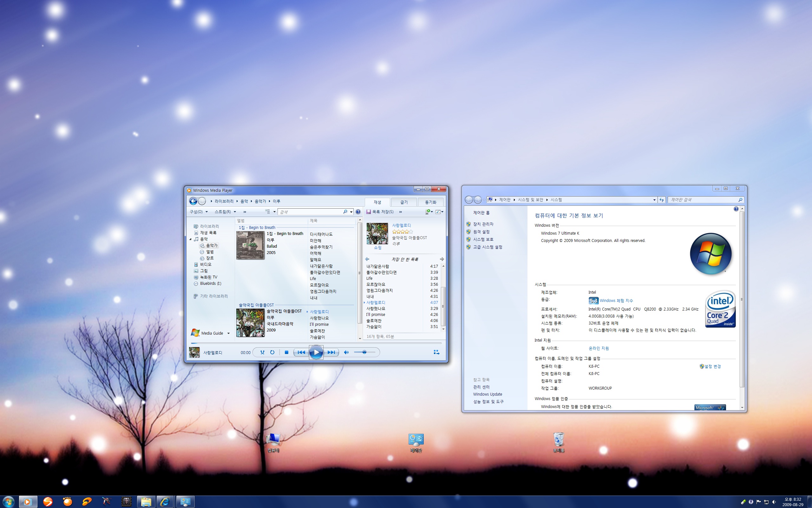Select 라이브러리 in the navigation tree
The image size is (812, 508).
pos(206,226)
